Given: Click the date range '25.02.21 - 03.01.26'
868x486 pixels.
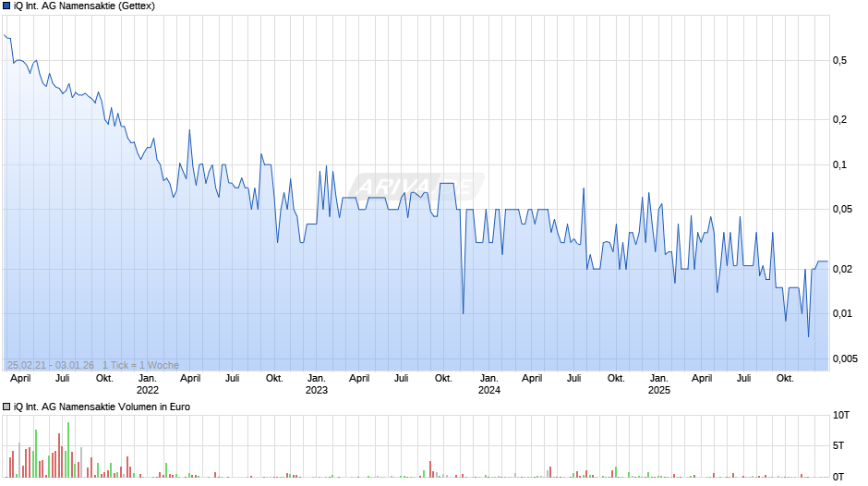Looking at the screenshot, I should coord(51,365).
